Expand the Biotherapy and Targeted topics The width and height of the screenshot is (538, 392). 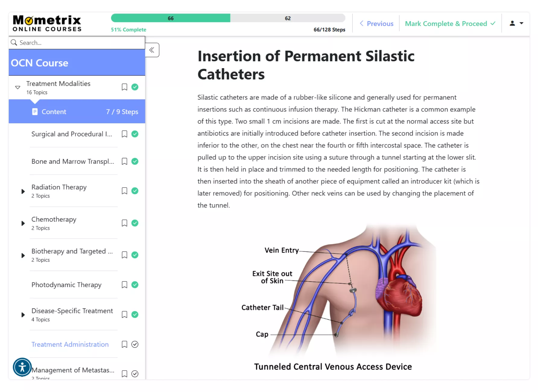[x=23, y=255]
